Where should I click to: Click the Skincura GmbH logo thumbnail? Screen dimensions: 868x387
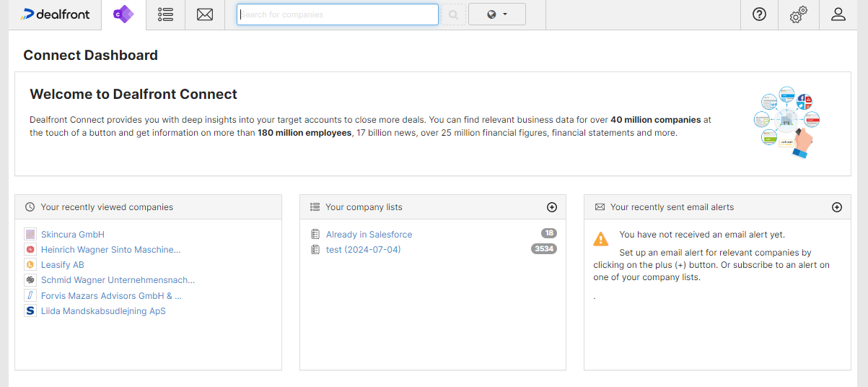click(30, 235)
